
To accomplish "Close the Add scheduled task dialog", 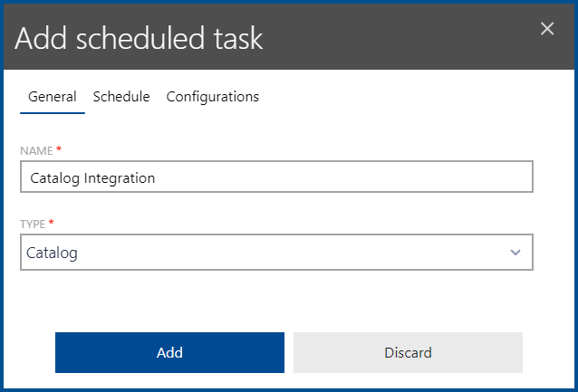I will tap(547, 29).
